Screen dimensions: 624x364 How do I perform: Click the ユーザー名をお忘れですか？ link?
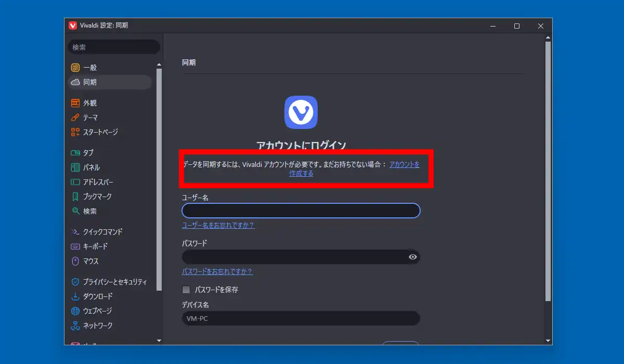tap(218, 225)
